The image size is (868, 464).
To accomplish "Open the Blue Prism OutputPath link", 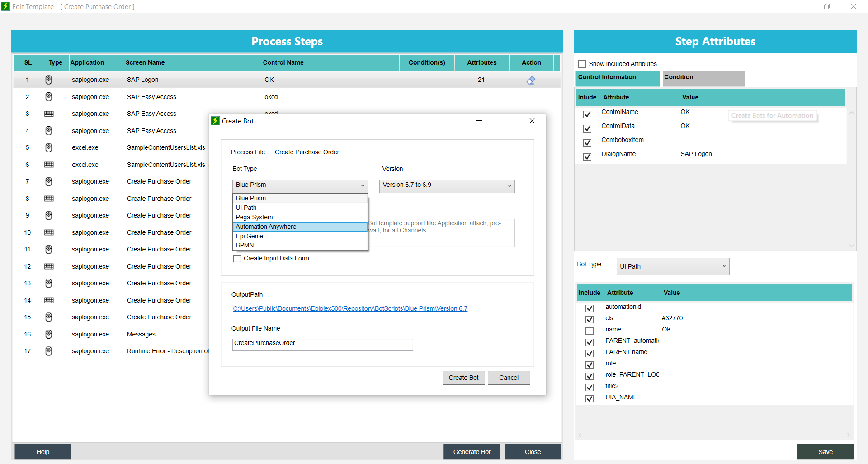I will (x=350, y=308).
